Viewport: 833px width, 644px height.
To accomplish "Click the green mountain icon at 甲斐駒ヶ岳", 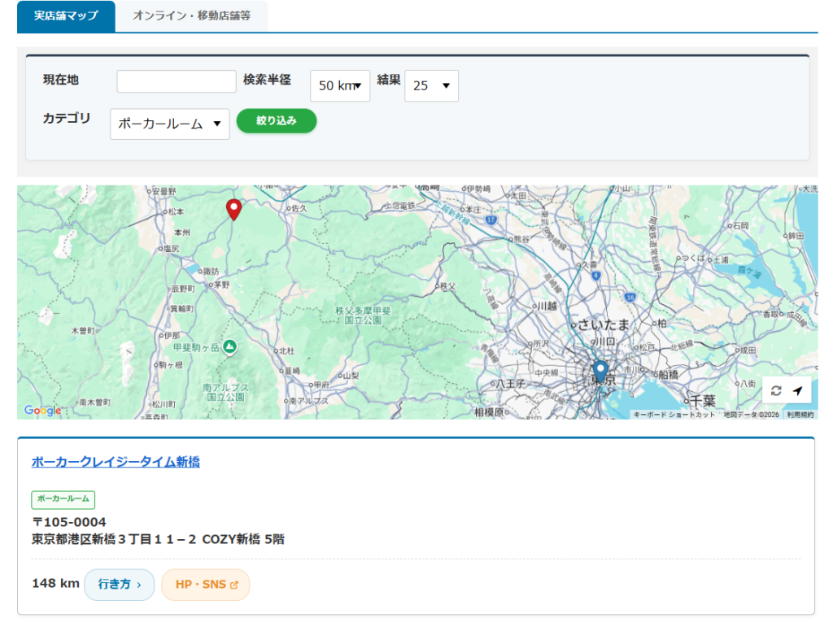I will click(230, 347).
